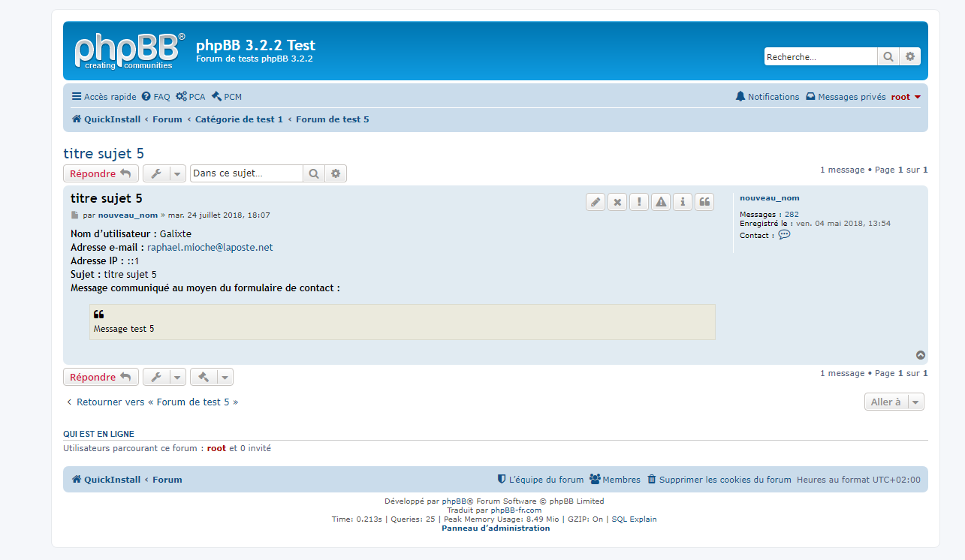Expand the root user dropdown menu
The image size is (965, 560).
(x=906, y=97)
